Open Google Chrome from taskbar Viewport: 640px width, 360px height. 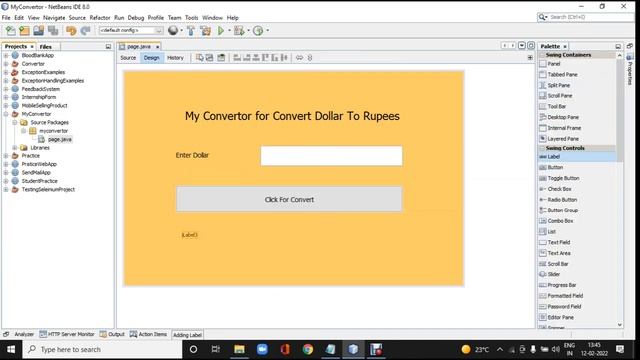point(308,349)
